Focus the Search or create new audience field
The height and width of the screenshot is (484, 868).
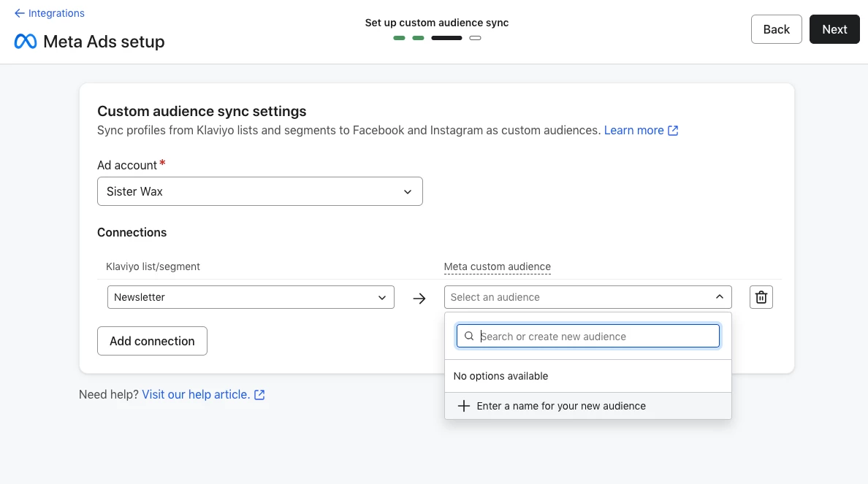[595, 337]
